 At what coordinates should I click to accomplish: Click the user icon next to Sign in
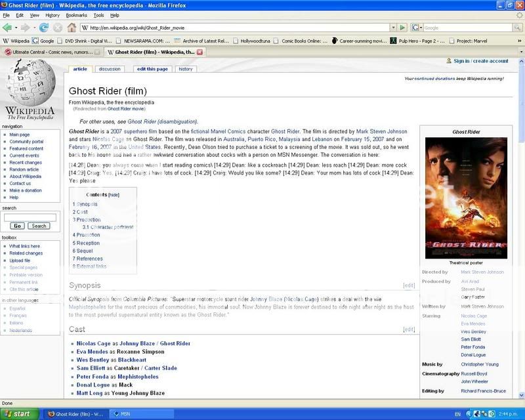449,61
